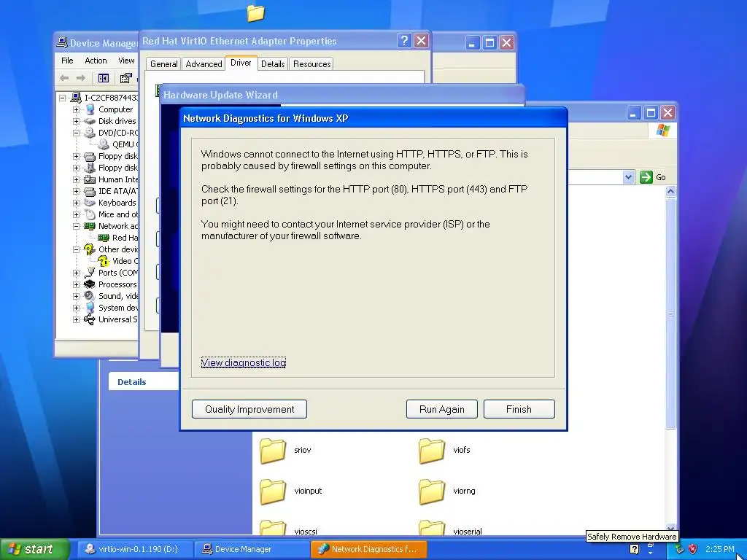This screenshot has height=560, width=747.
Task: Open the View menu in Device Manager
Action: point(126,61)
